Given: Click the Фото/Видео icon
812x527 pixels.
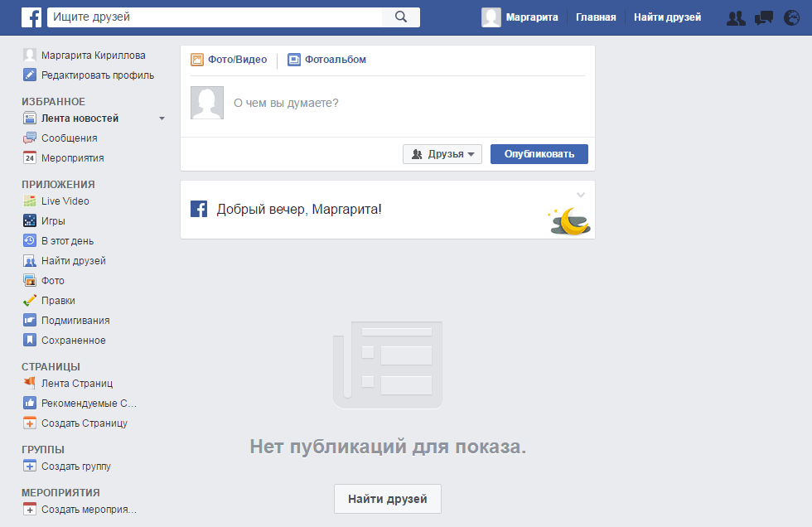Looking at the screenshot, I should [197, 60].
